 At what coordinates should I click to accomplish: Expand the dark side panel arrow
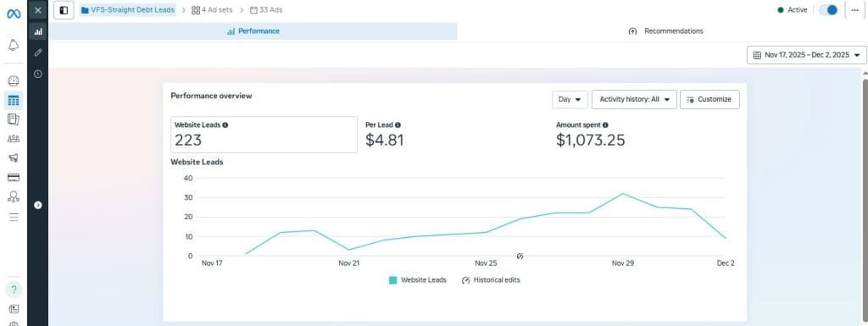coord(37,205)
